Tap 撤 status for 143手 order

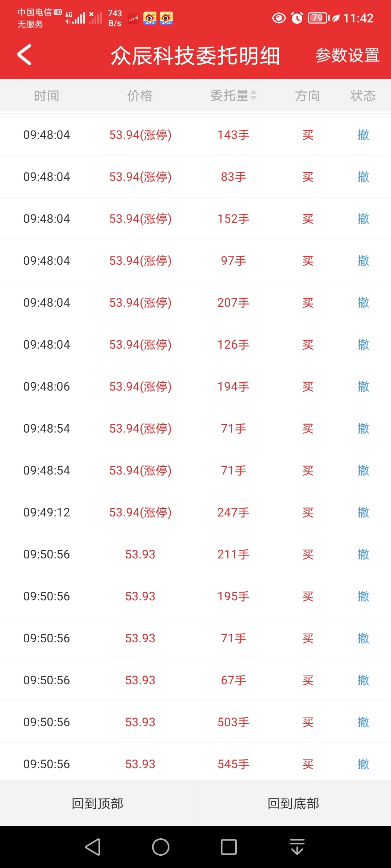363,135
